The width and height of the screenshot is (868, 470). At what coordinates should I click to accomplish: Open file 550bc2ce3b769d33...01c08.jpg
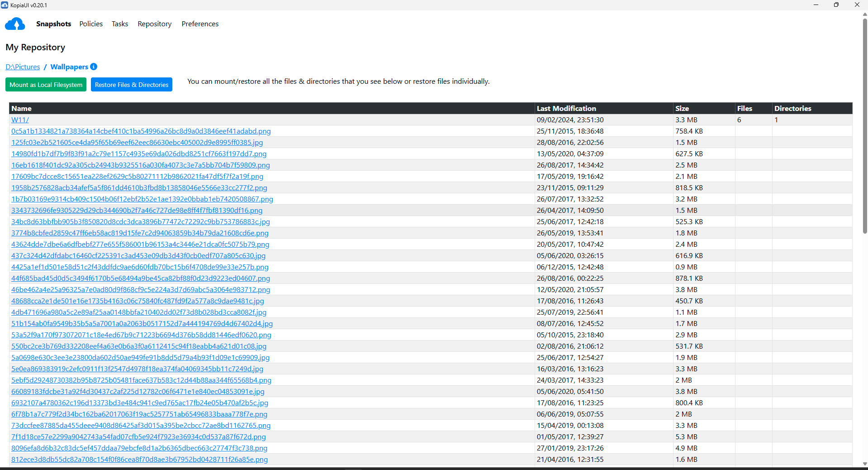click(139, 346)
